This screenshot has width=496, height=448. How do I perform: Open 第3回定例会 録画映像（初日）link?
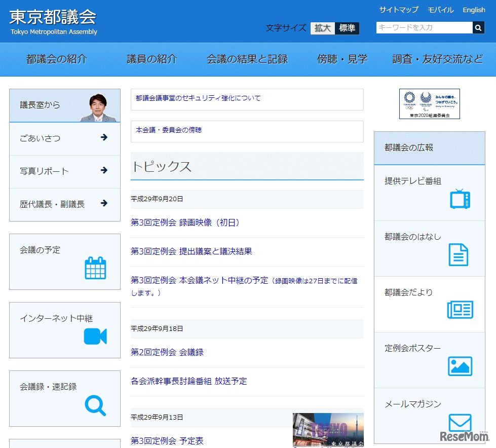tap(185, 222)
